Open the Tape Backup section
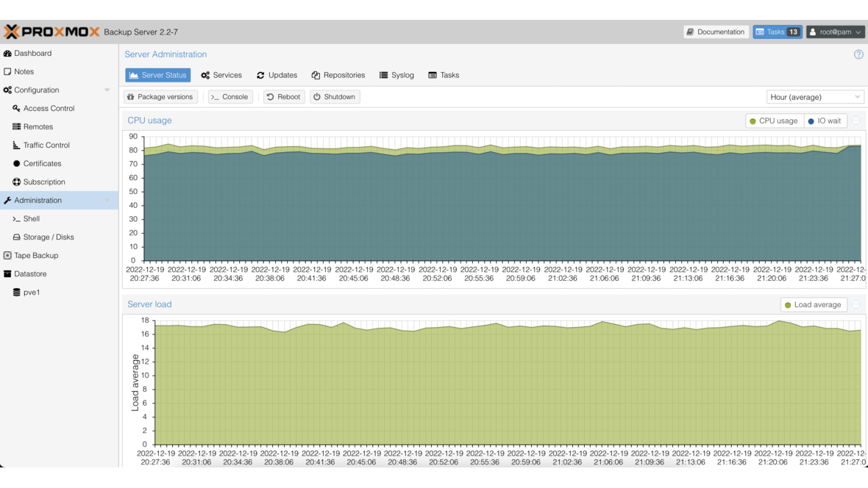Image resolution: width=868 pixels, height=488 pixels. point(37,255)
